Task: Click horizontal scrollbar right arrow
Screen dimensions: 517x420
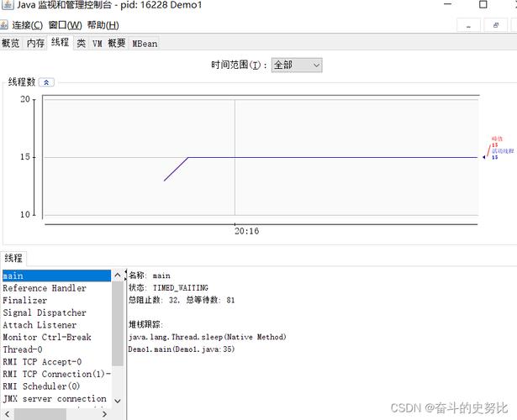Action: click(x=104, y=414)
